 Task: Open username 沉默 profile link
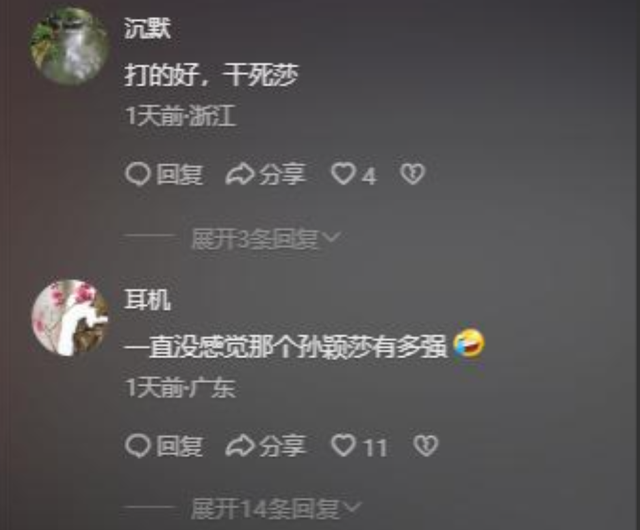pyautogui.click(x=147, y=28)
